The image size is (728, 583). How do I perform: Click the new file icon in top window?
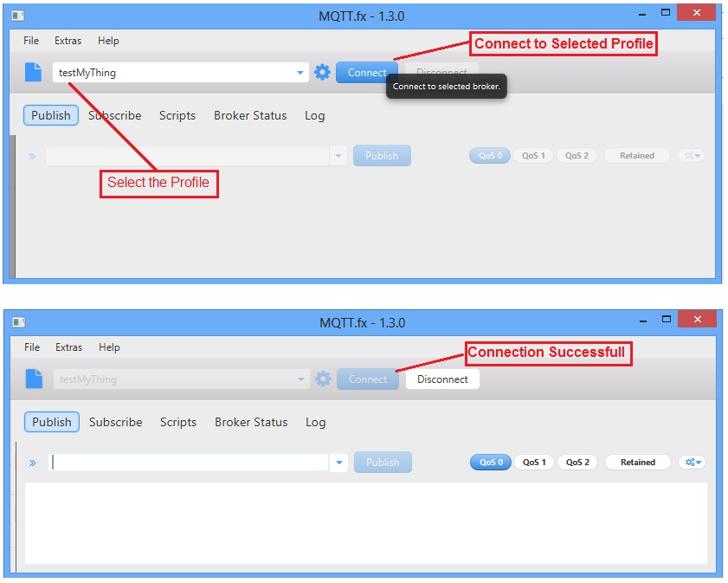pyautogui.click(x=33, y=72)
